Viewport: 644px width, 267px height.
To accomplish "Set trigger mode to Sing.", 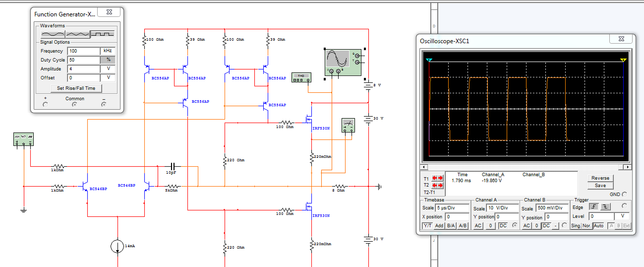I will pos(576,226).
